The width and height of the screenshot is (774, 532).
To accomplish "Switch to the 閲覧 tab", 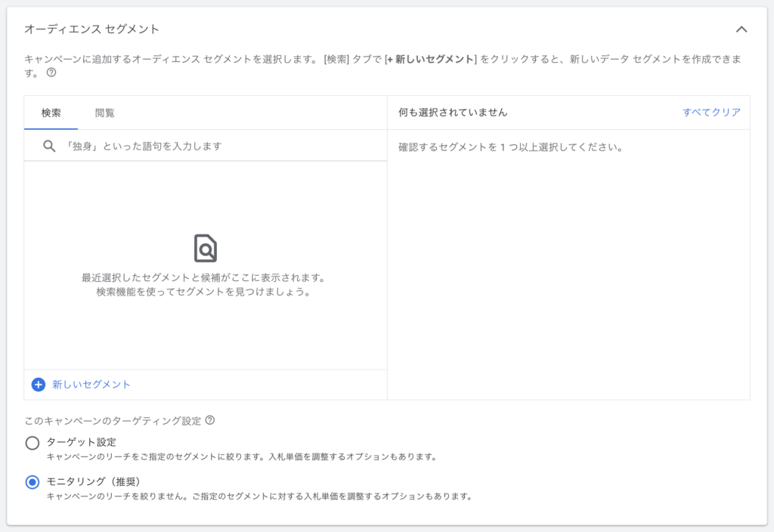I will (x=105, y=113).
